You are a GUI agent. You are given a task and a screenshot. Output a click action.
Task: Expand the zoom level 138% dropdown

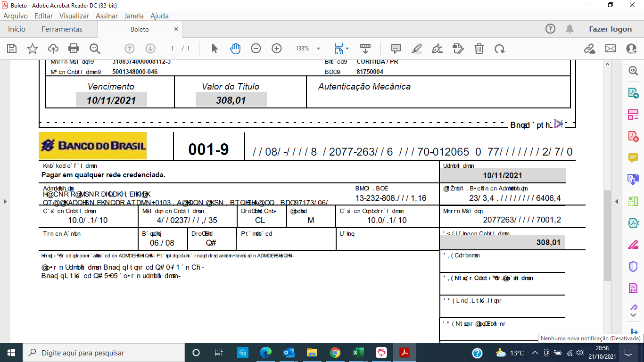pyautogui.click(x=306, y=48)
